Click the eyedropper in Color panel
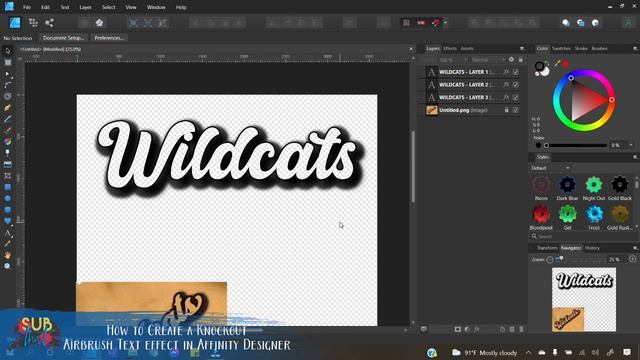Screen dimensions: 640x360 pyautogui.click(x=557, y=63)
